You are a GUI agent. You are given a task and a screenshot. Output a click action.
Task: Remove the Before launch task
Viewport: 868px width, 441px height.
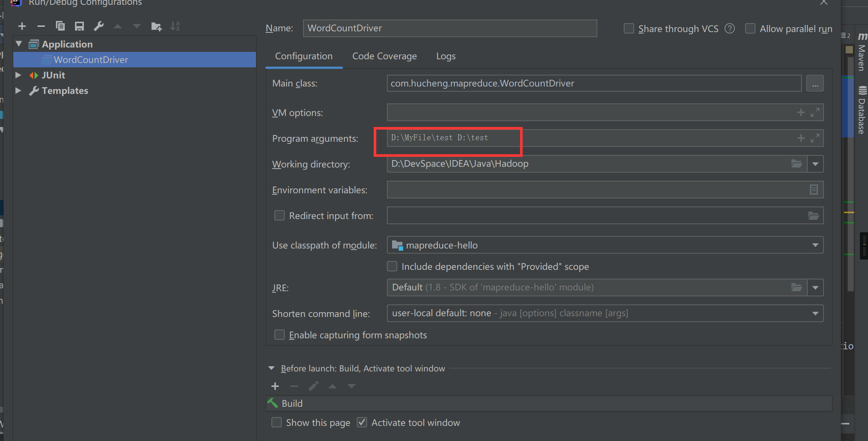294,386
